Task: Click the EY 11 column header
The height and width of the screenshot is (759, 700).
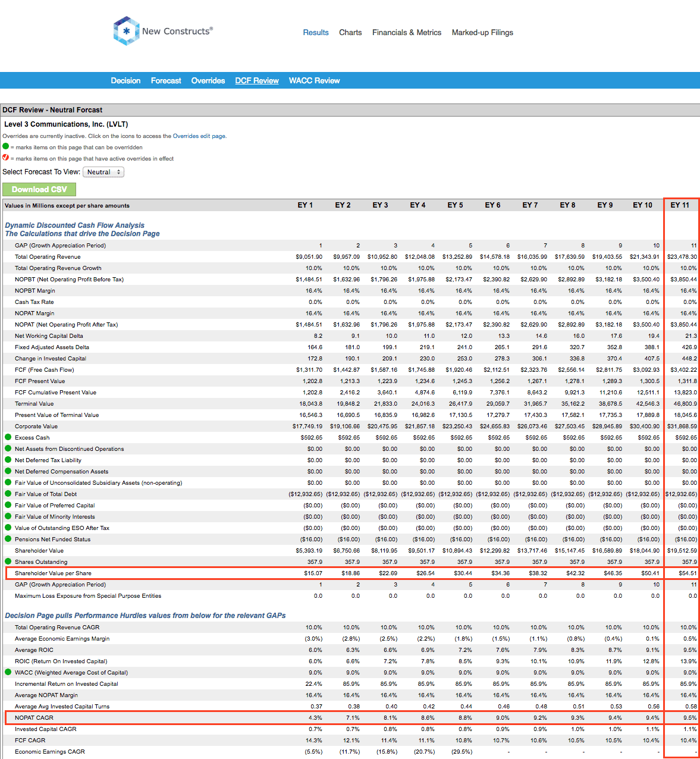Action: pos(680,205)
